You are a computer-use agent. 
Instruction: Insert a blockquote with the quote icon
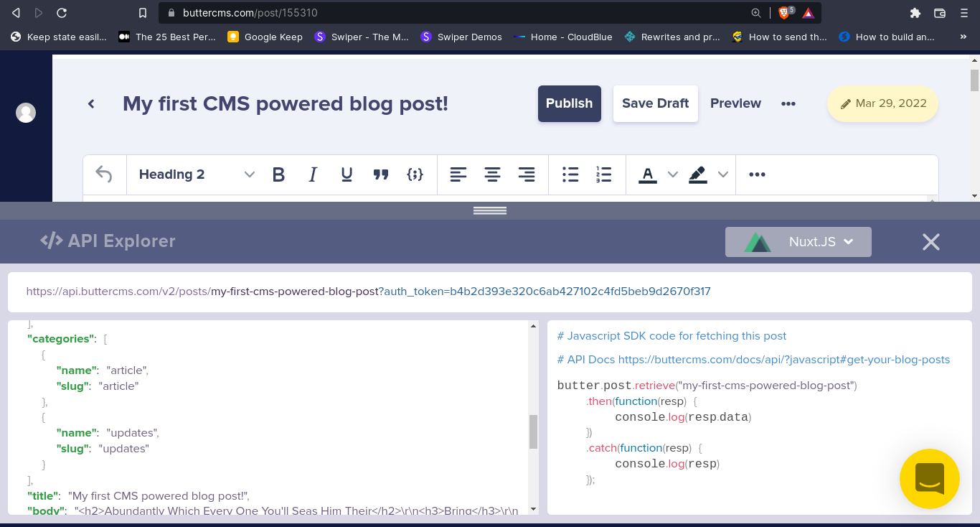(x=381, y=174)
